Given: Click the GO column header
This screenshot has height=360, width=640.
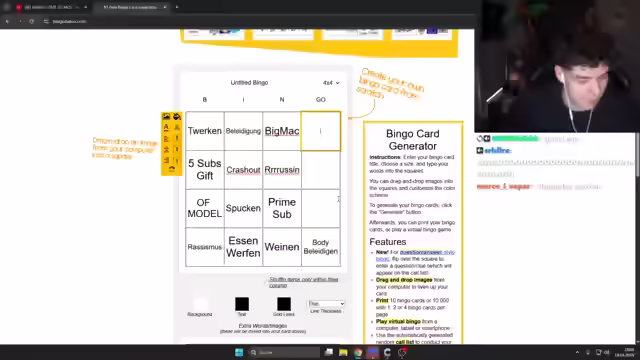Looking at the screenshot, I should pos(321,100).
